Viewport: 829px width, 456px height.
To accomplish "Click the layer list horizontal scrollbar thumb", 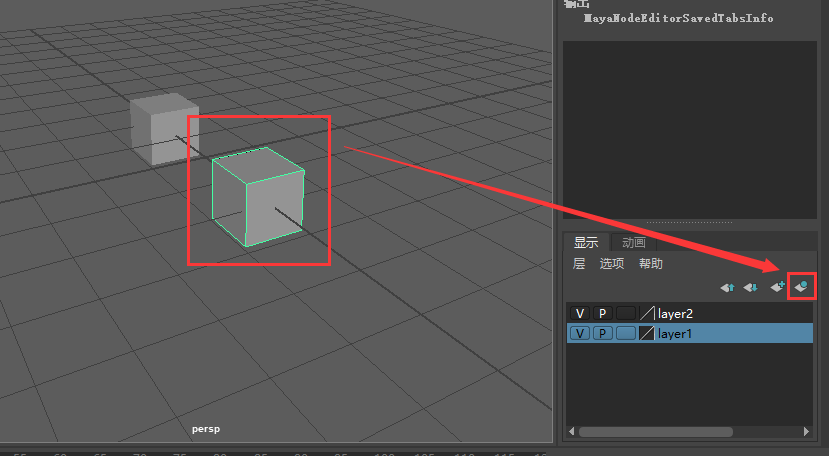I will point(656,432).
